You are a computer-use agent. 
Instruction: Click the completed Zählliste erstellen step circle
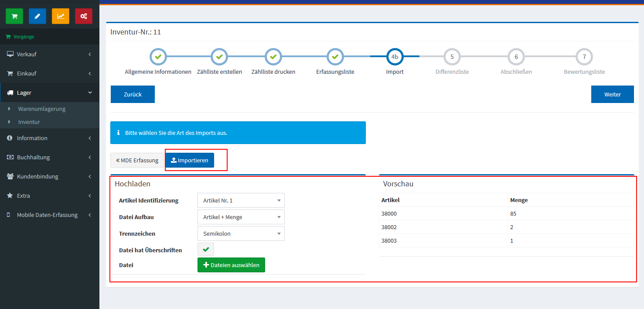pyautogui.click(x=219, y=57)
